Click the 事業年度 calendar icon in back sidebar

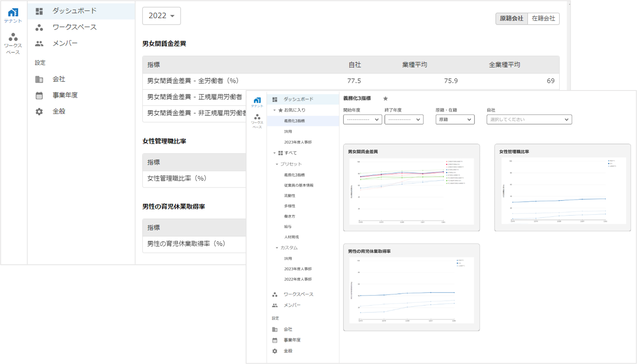[x=39, y=96]
